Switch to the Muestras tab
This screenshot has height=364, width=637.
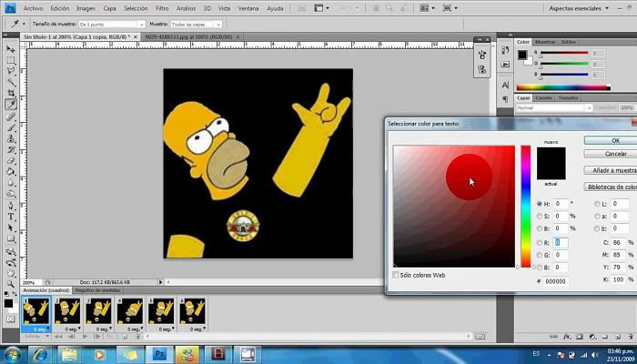point(545,42)
